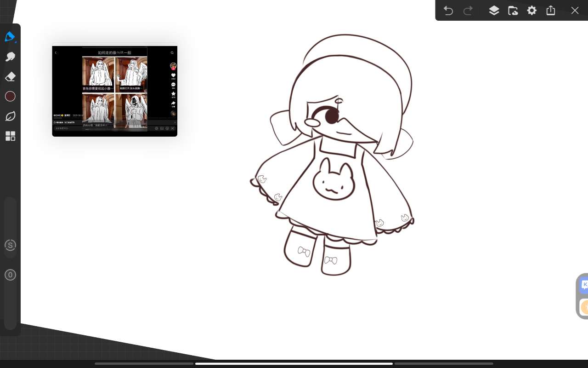Open the cloud folder gallery icon
This screenshot has width=588, height=368.
[x=513, y=11]
